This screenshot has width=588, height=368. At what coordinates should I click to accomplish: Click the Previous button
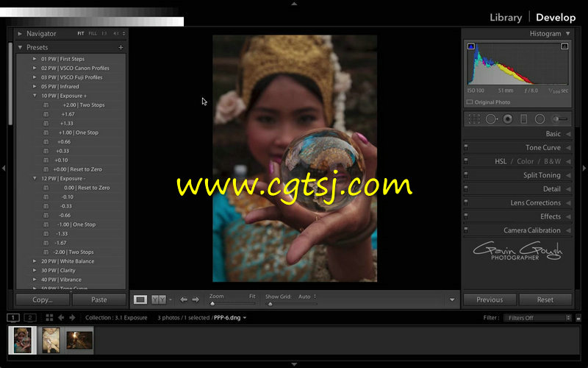(x=490, y=300)
